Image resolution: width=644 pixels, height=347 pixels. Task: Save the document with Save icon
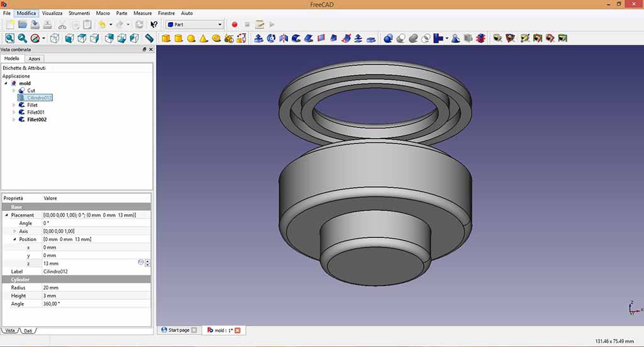coord(35,25)
